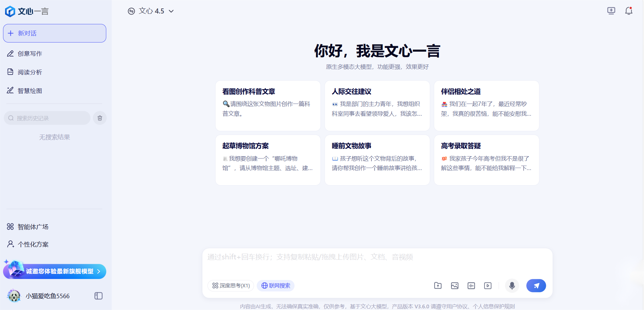Collapse the sidebar with the panel icon
644x310 pixels.
tap(99, 296)
